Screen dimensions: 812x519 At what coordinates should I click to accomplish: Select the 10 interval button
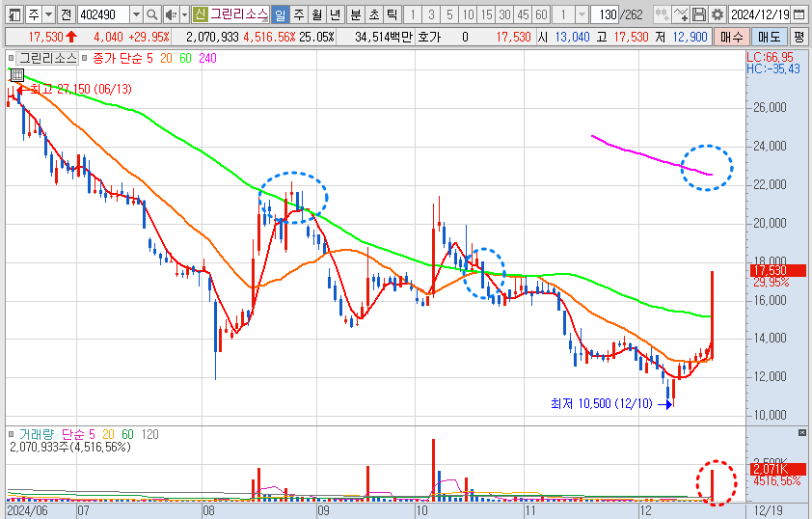click(x=468, y=14)
